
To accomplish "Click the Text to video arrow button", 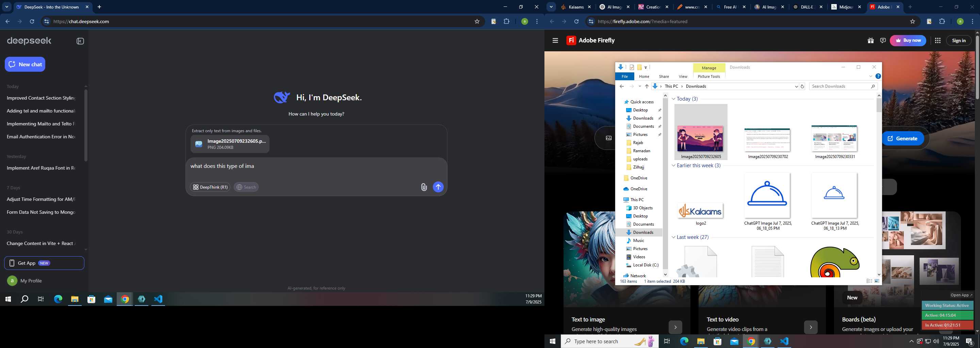I will click(x=811, y=327).
